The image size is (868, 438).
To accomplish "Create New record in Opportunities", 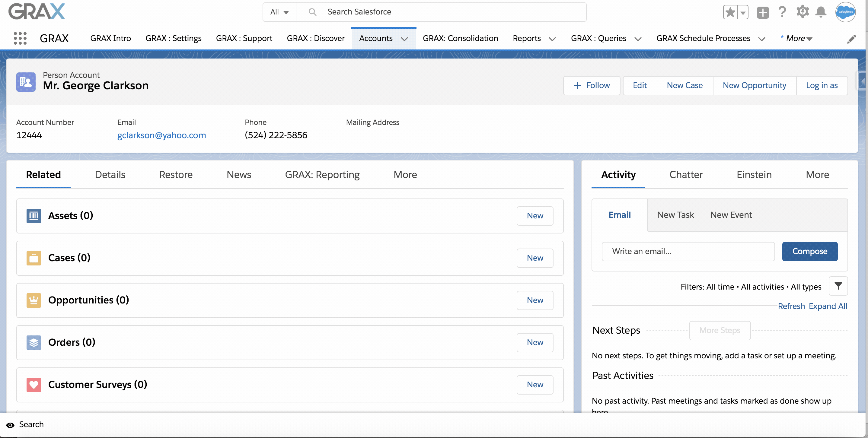I will [535, 300].
